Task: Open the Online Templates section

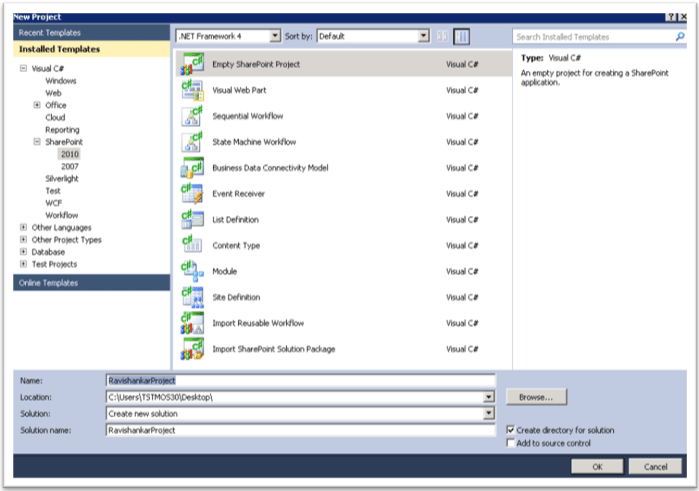Action: coord(91,283)
